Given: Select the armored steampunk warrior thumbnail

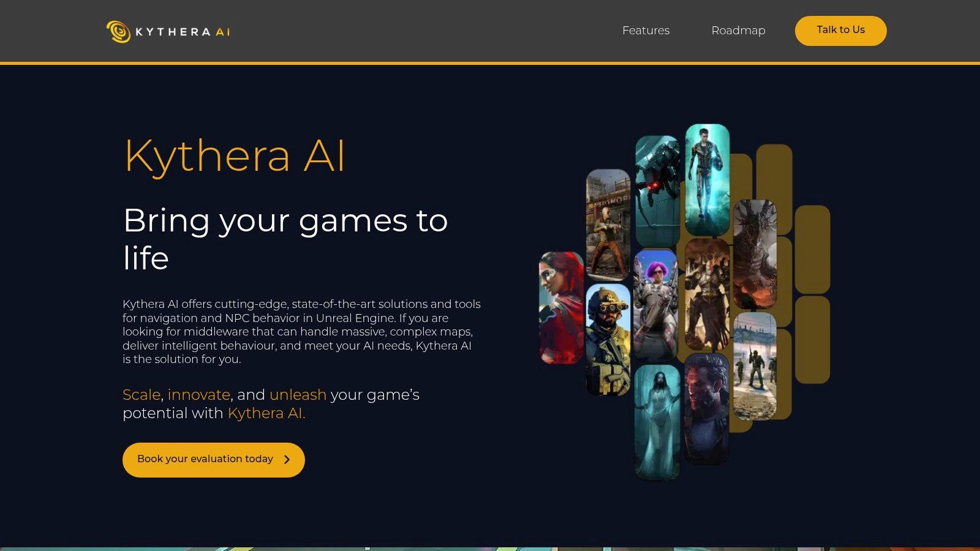Looking at the screenshot, I should 707,295.
